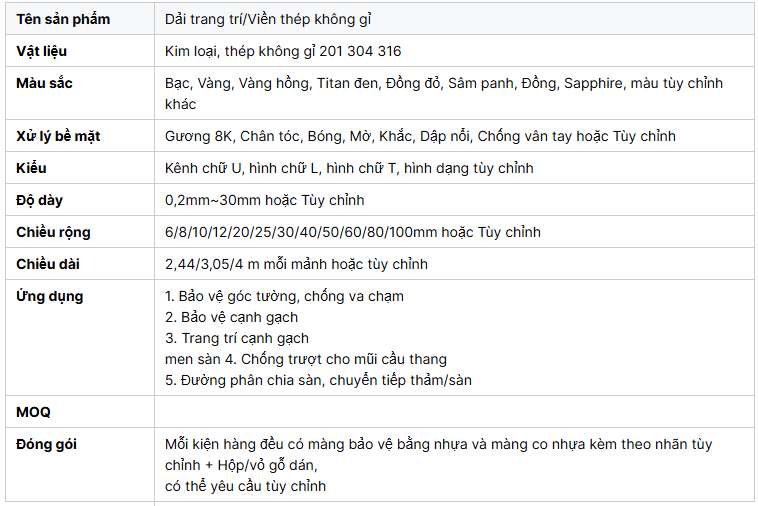Click the 'Kiểu' row label
The width and height of the screenshot is (758, 506).
coord(31,168)
